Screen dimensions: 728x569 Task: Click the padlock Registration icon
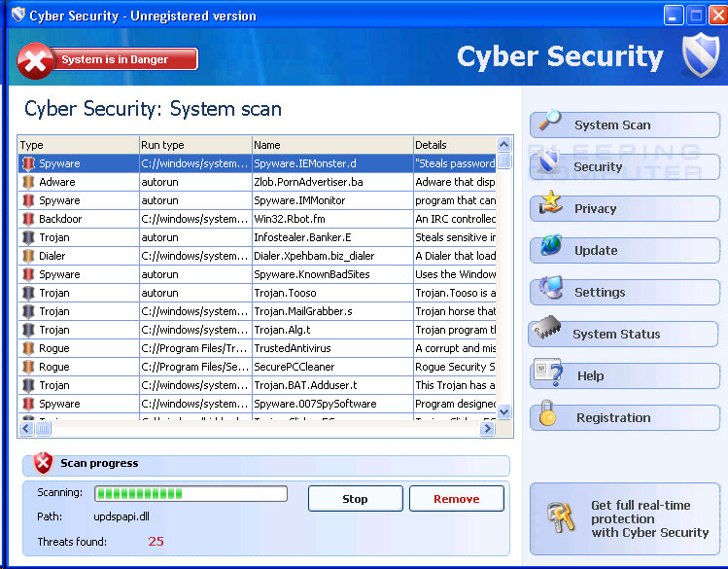coord(548,415)
